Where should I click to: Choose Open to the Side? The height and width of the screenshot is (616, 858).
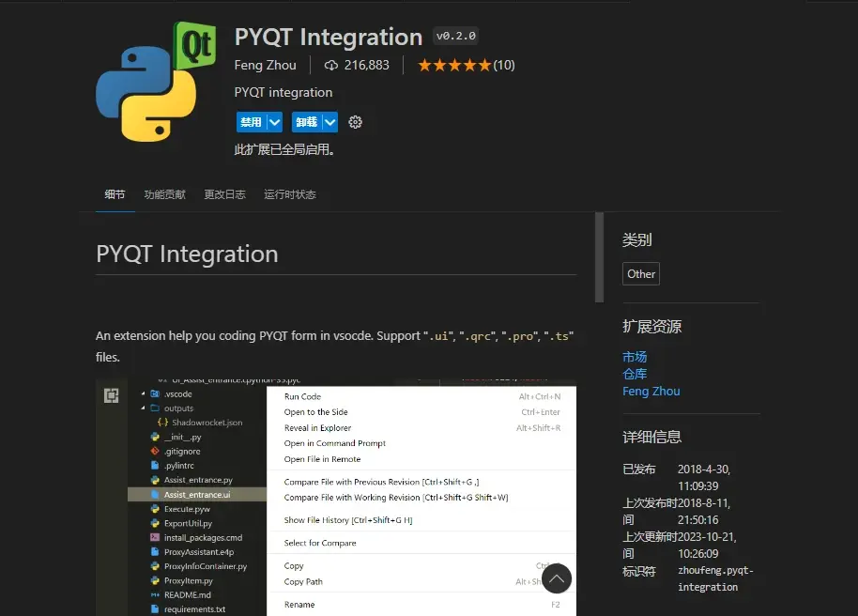[421, 411]
